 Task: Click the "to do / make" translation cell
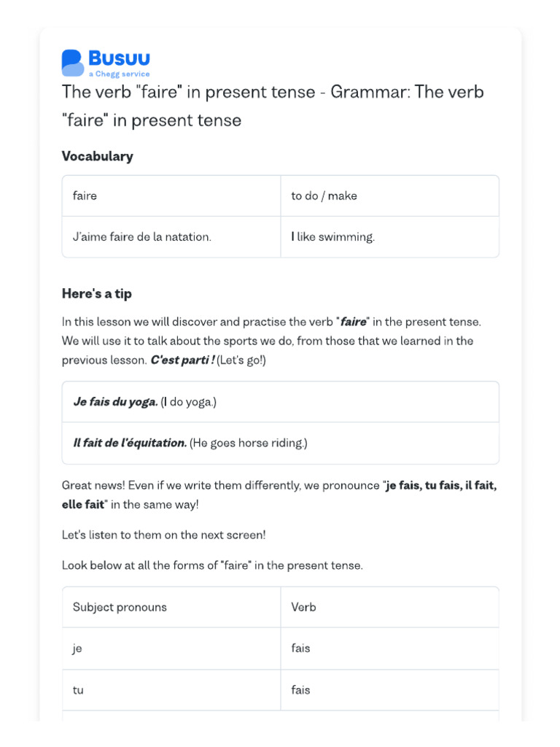click(x=324, y=196)
